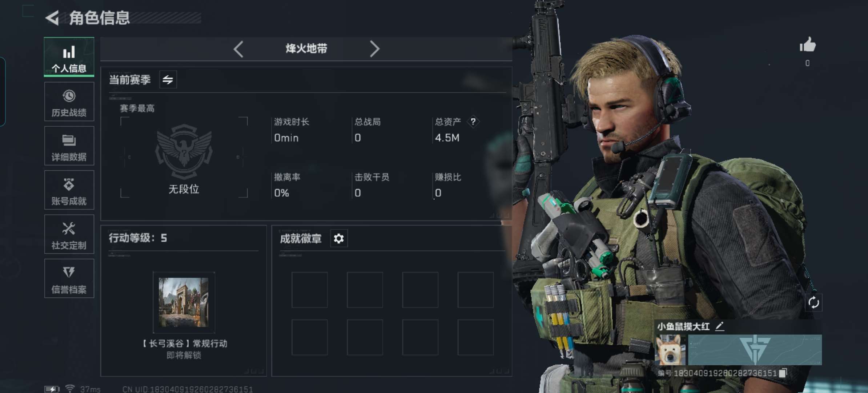Open the 总资产 question mark help

[x=473, y=122]
